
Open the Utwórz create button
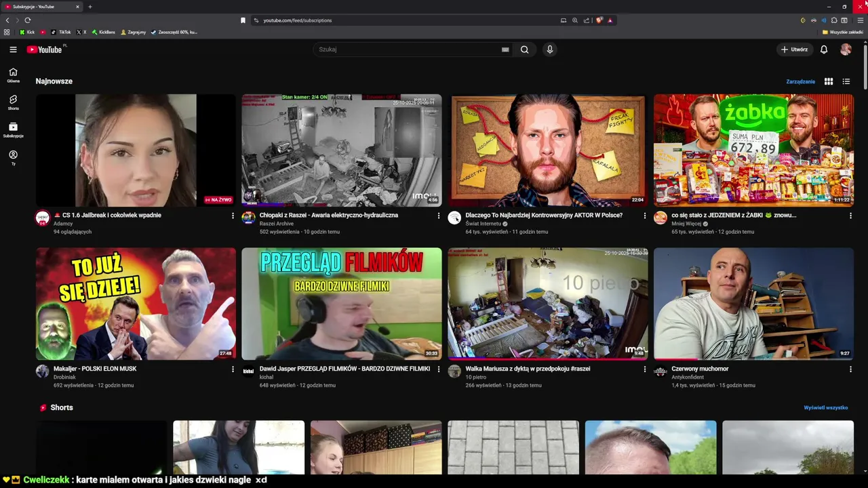click(794, 49)
